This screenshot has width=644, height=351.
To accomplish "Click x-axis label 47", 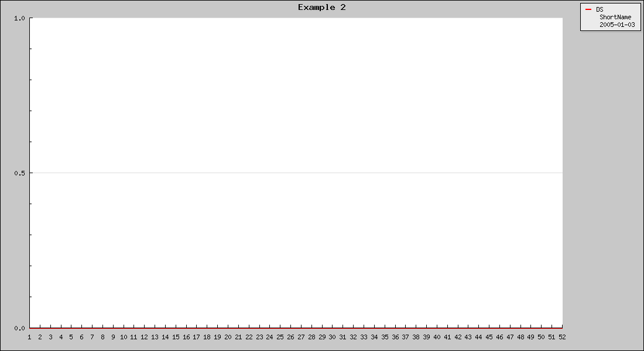I will [x=510, y=337].
